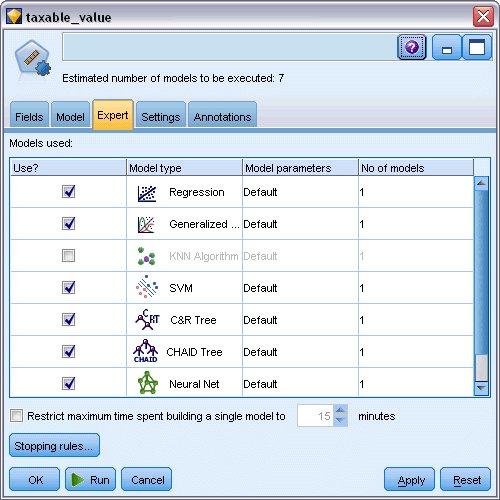The image size is (500, 500).
Task: Enable Restrict maximum time checkbox
Action: pyautogui.click(x=16, y=416)
